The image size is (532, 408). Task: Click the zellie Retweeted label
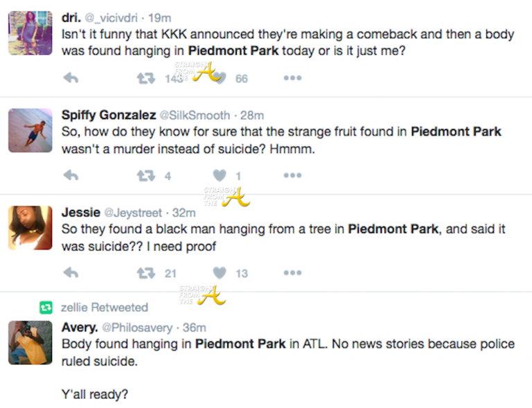tap(105, 307)
